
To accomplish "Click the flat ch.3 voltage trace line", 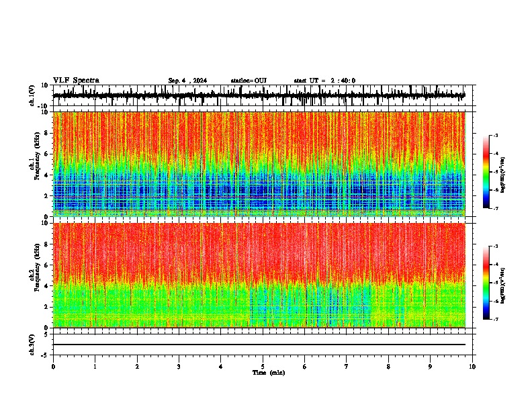I will click(259, 345).
